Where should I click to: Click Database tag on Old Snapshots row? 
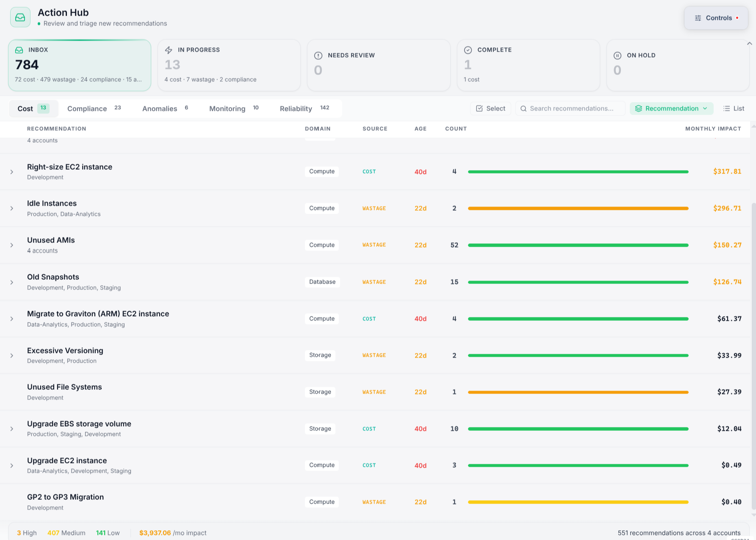322,282
